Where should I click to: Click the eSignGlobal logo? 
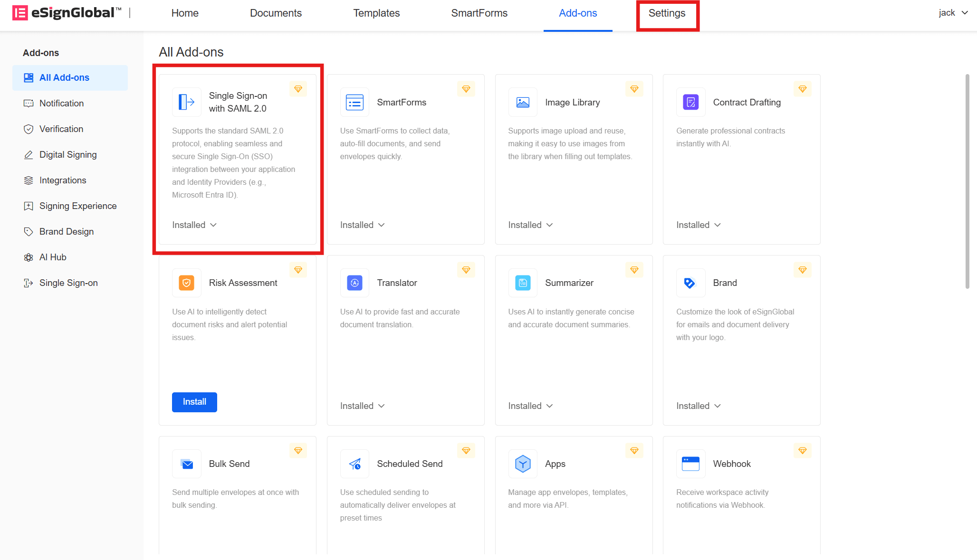[67, 13]
